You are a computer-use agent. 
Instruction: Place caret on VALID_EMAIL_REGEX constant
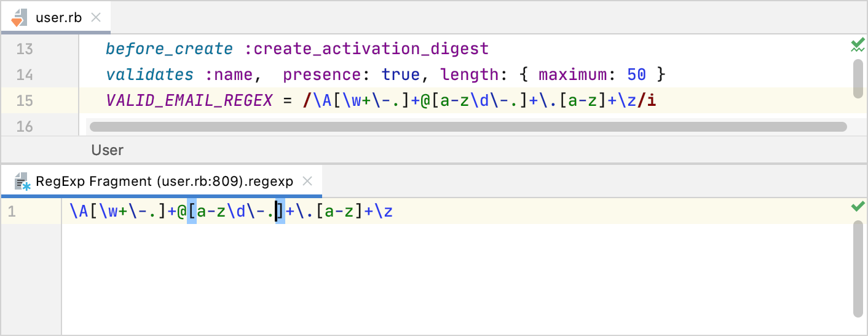[x=189, y=100]
